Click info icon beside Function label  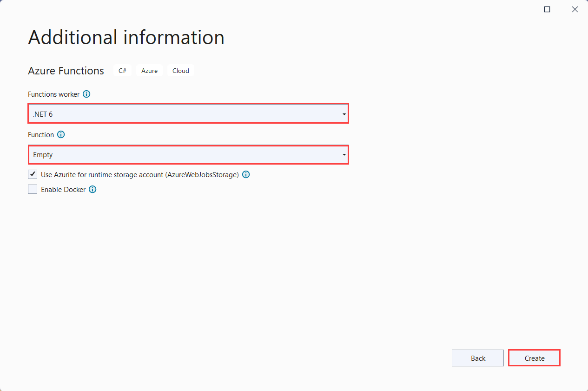pos(61,135)
